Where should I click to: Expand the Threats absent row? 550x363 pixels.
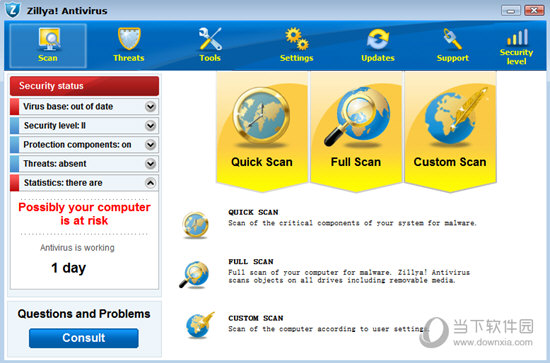coord(150,163)
